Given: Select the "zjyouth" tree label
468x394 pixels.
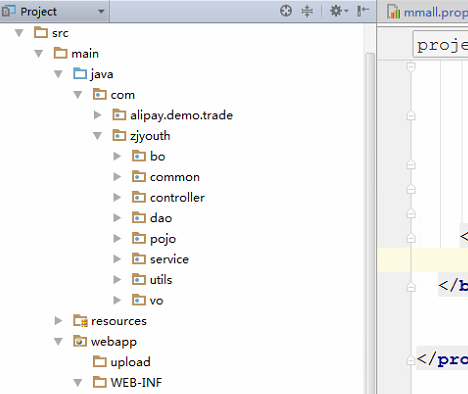Looking at the screenshot, I should (150, 136).
